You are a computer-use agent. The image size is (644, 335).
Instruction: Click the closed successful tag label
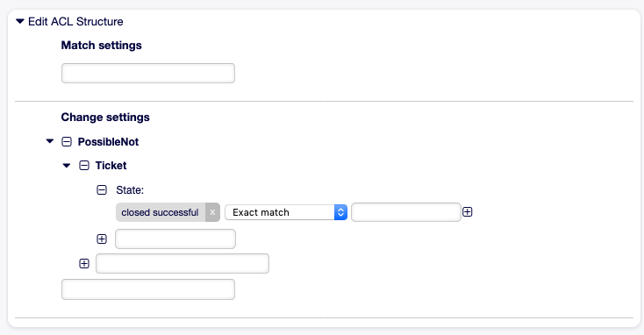[x=161, y=212]
